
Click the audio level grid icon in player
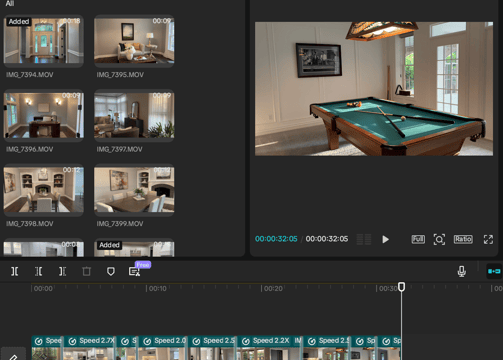click(364, 239)
